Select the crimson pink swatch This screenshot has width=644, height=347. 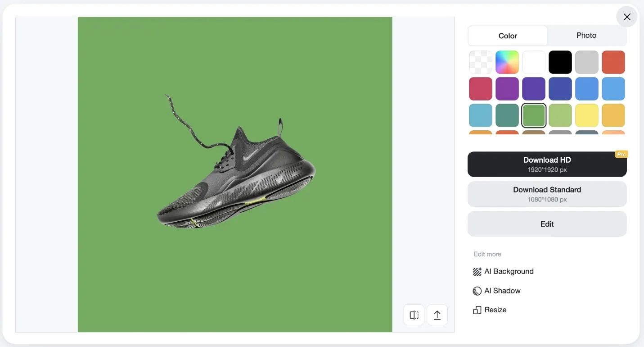coord(481,89)
